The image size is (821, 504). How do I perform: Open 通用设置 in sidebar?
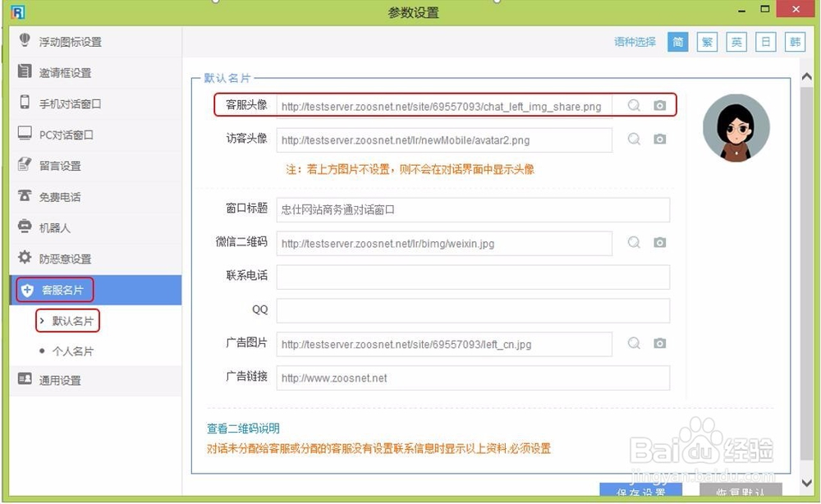point(96,381)
